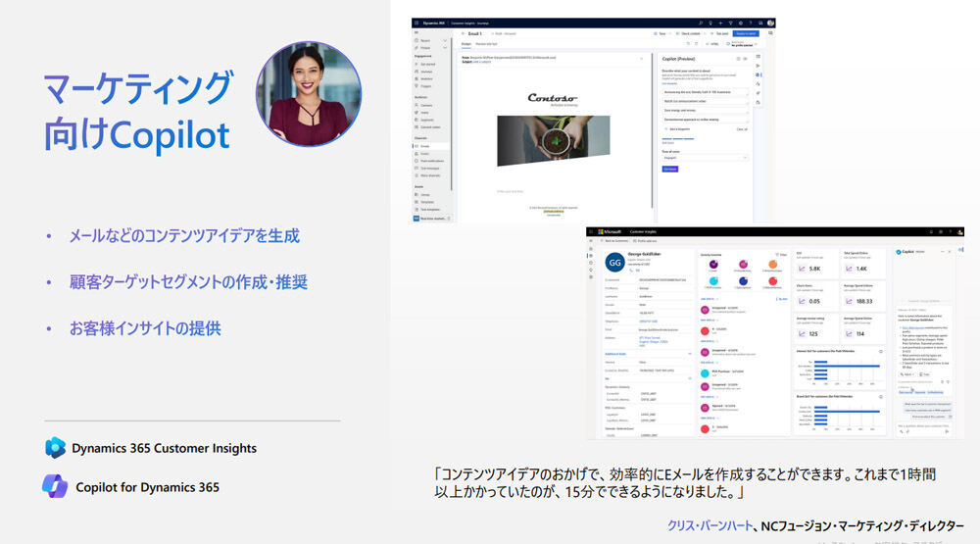Open Get started in the Engagement section
Screen dimensions: 980x544
tap(430, 64)
